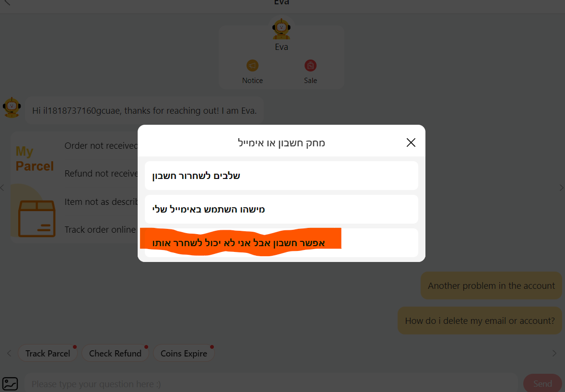Click the back arrow at top left

tap(7, 2)
